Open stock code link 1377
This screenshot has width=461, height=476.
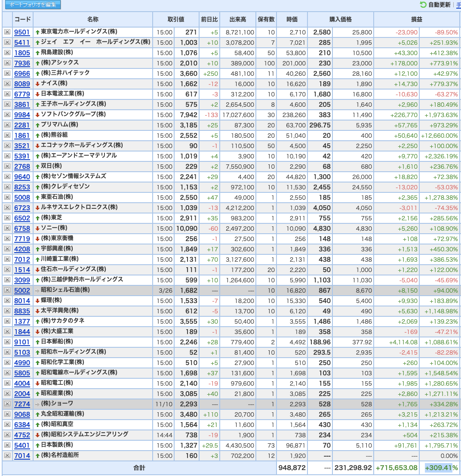[22, 321]
